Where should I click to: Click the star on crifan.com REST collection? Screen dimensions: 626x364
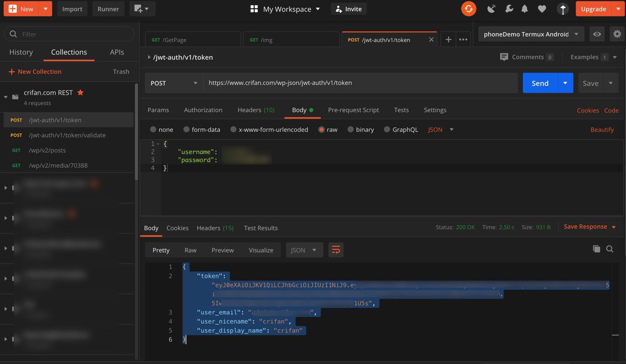pyautogui.click(x=80, y=92)
